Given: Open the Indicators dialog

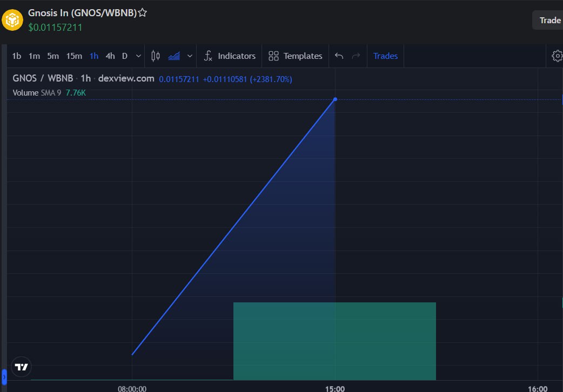Looking at the screenshot, I should 230,56.
